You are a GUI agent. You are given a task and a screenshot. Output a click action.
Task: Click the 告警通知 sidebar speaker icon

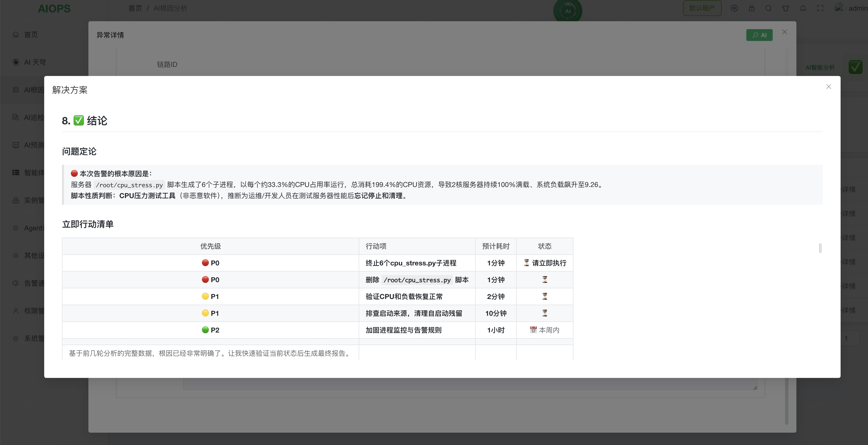(16, 283)
